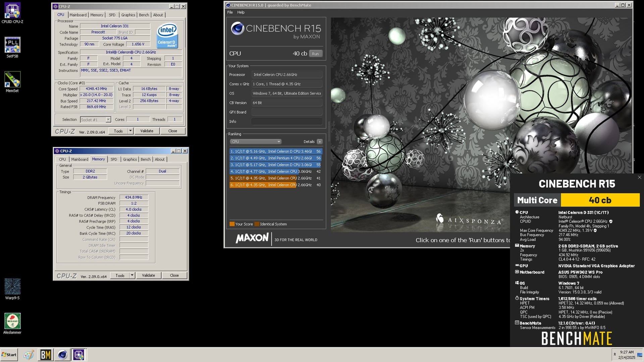
Task: Click the Memory section icon in BenchMate panel
Action: (517, 246)
